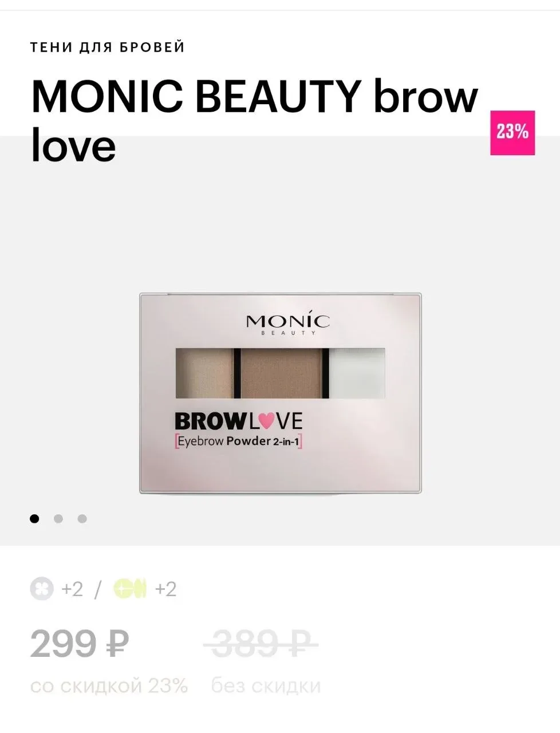Image resolution: width=560 pixels, height=733 pixels.
Task: Select the first carousel dot indicator
Action: [x=35, y=519]
